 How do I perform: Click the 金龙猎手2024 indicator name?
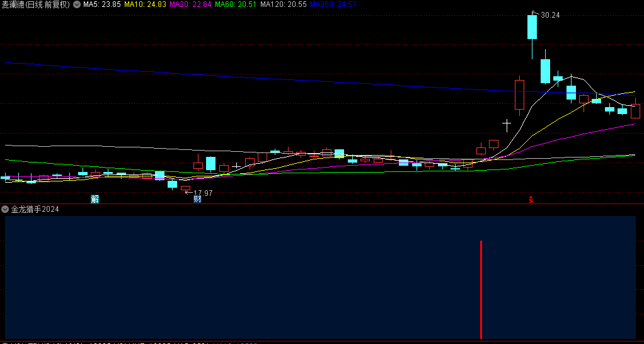(x=35, y=209)
